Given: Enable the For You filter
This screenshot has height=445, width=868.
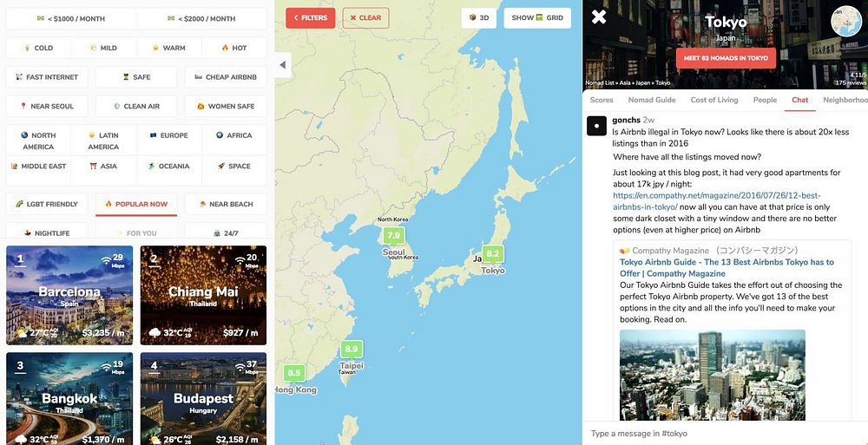Looking at the screenshot, I should click(136, 232).
